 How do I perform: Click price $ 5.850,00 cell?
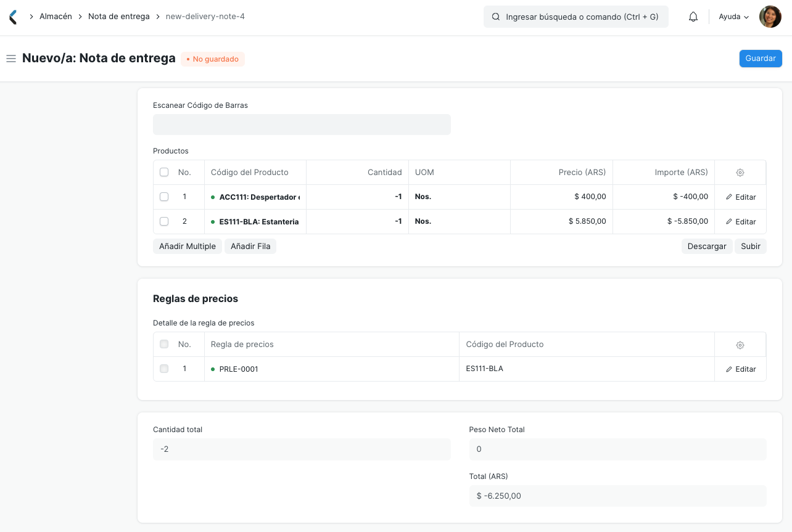[x=561, y=222]
